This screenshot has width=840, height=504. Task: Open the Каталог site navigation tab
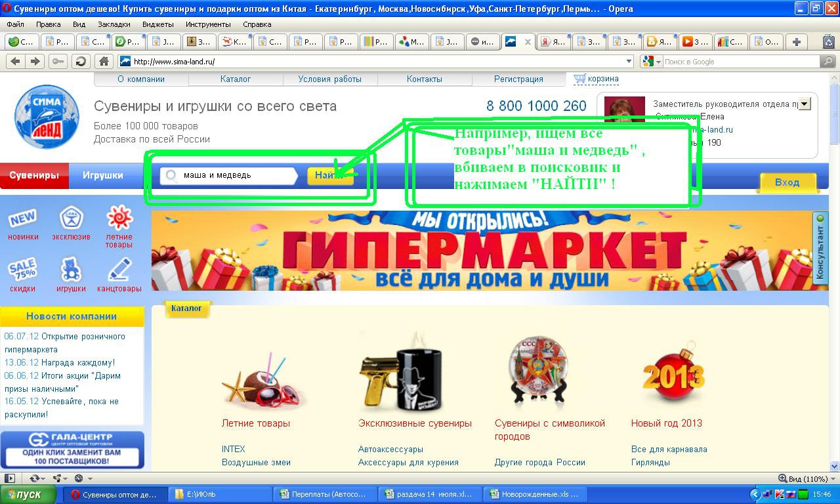(x=236, y=79)
